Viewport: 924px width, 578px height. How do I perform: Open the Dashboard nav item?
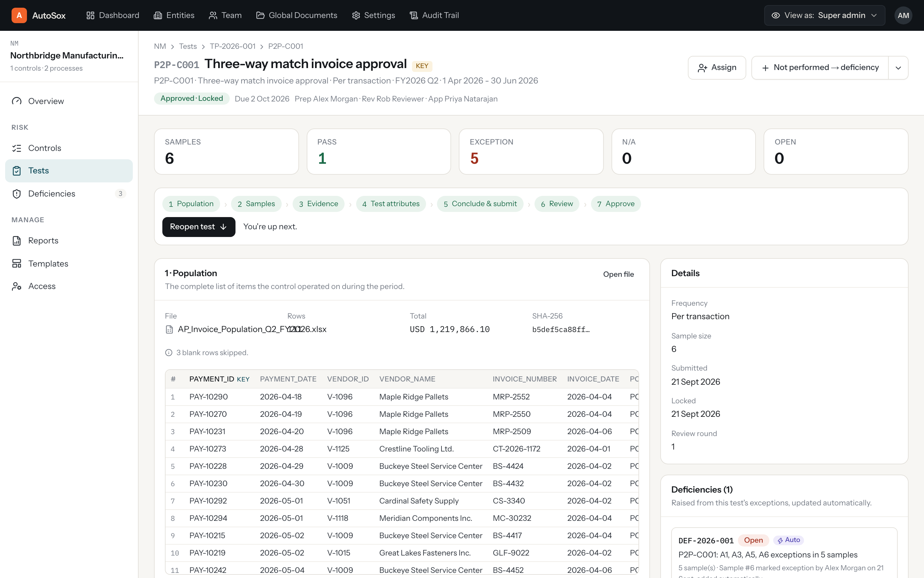[113, 15]
